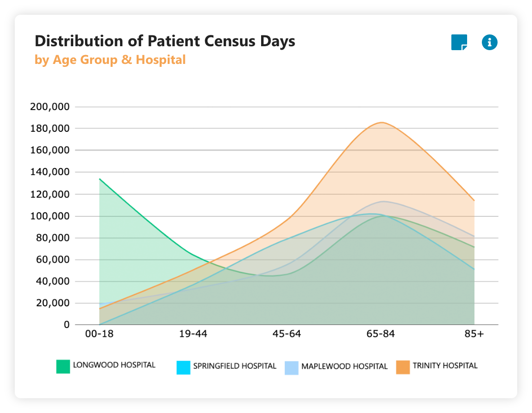532x413 pixels.
Task: Click the 85+ age group axis label
Action: 474,334
